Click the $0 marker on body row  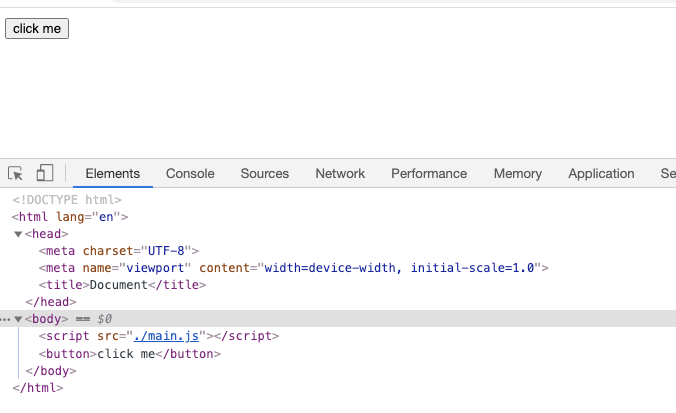(x=104, y=319)
